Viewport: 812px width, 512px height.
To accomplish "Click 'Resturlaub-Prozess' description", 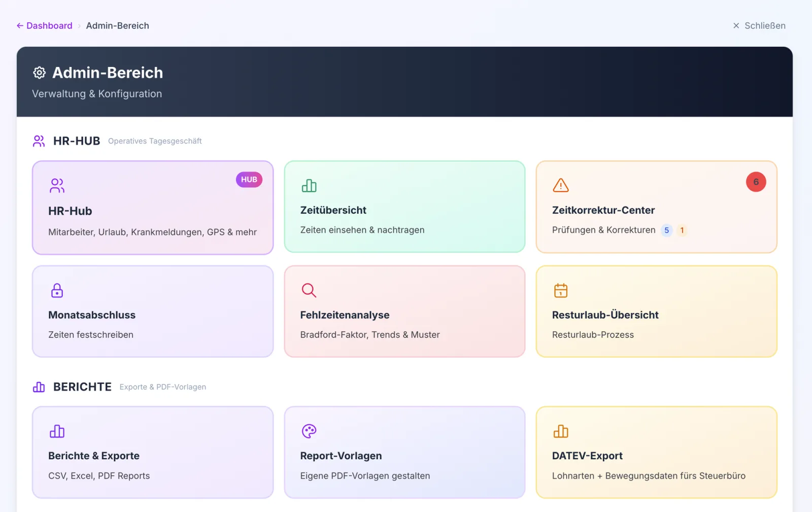I will point(593,335).
